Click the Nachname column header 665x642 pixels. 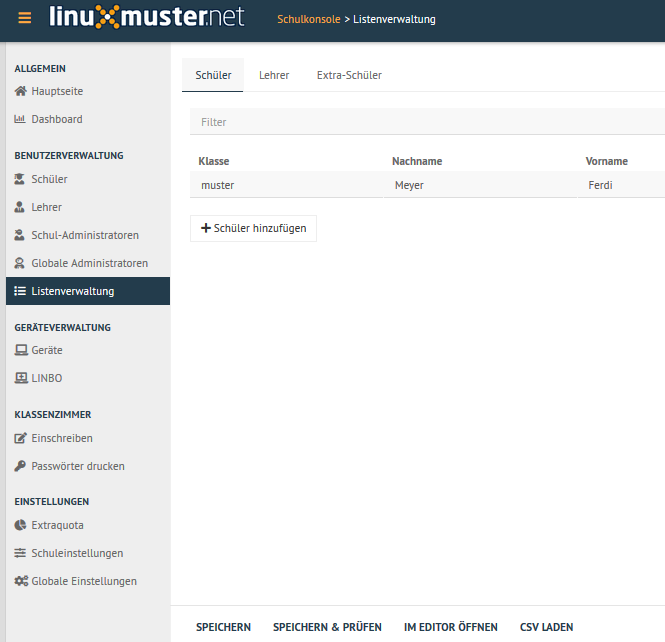[417, 161]
